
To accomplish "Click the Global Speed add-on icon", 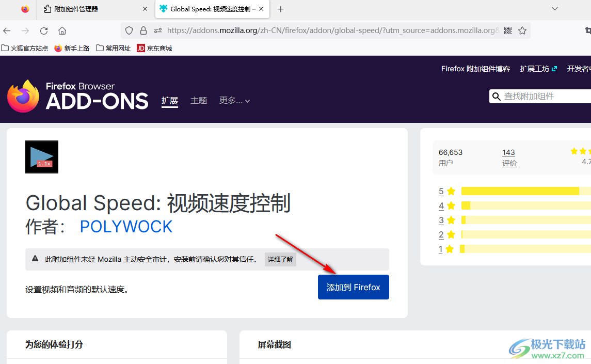I will [42, 157].
